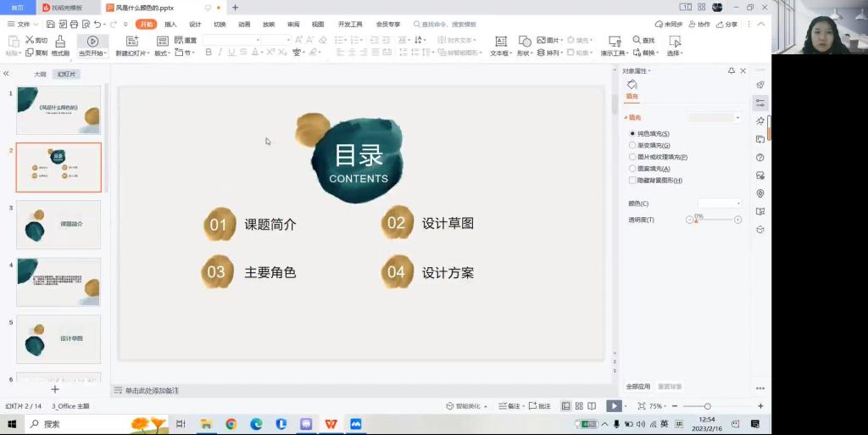
Task: Choose the gradient fill (渐变填充) option
Action: click(632, 146)
